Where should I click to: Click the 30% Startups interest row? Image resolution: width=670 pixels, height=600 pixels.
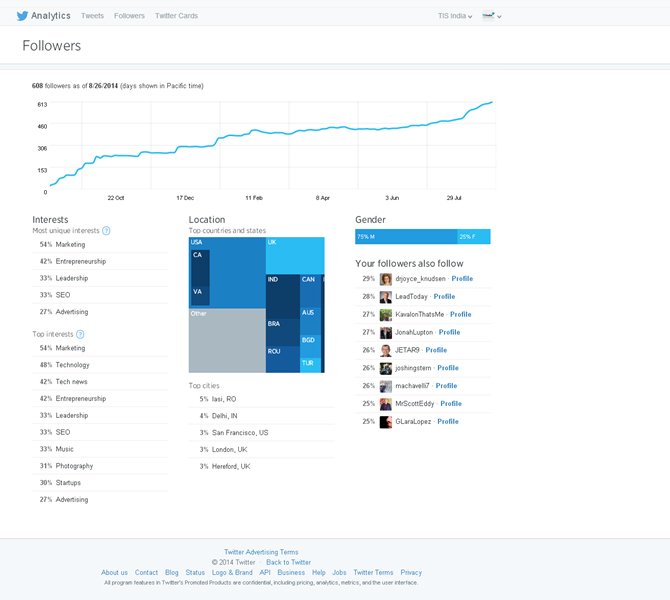(x=100, y=483)
